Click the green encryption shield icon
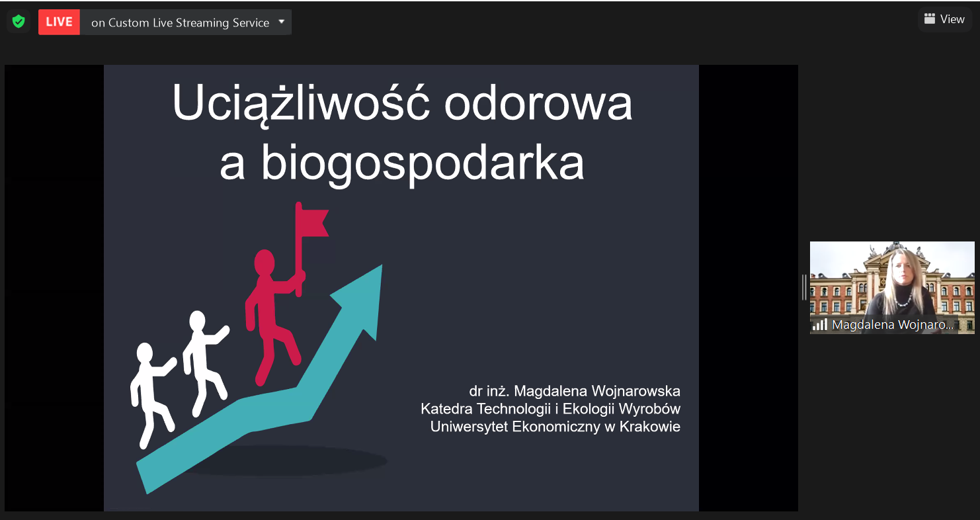This screenshot has width=980, height=520. (19, 22)
